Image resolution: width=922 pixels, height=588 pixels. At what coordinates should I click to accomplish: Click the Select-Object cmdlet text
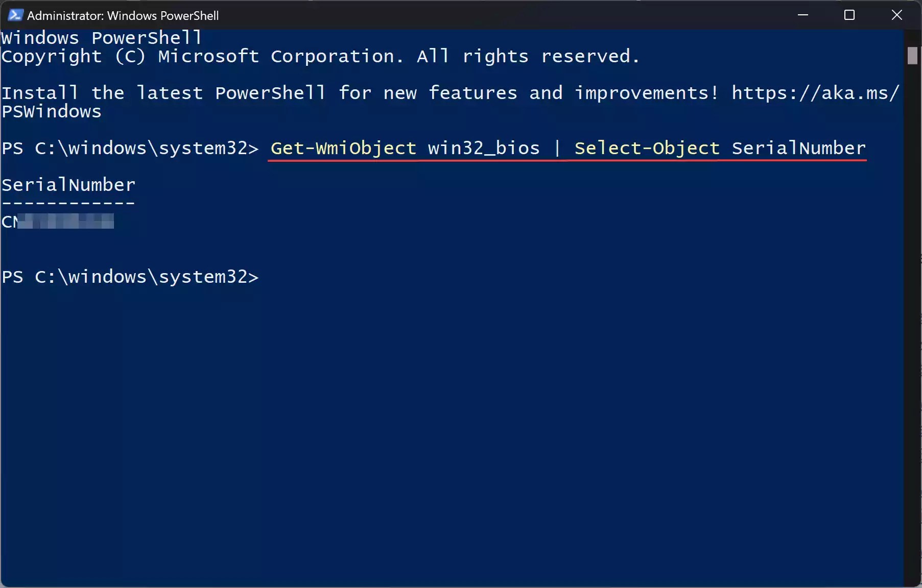coord(647,148)
